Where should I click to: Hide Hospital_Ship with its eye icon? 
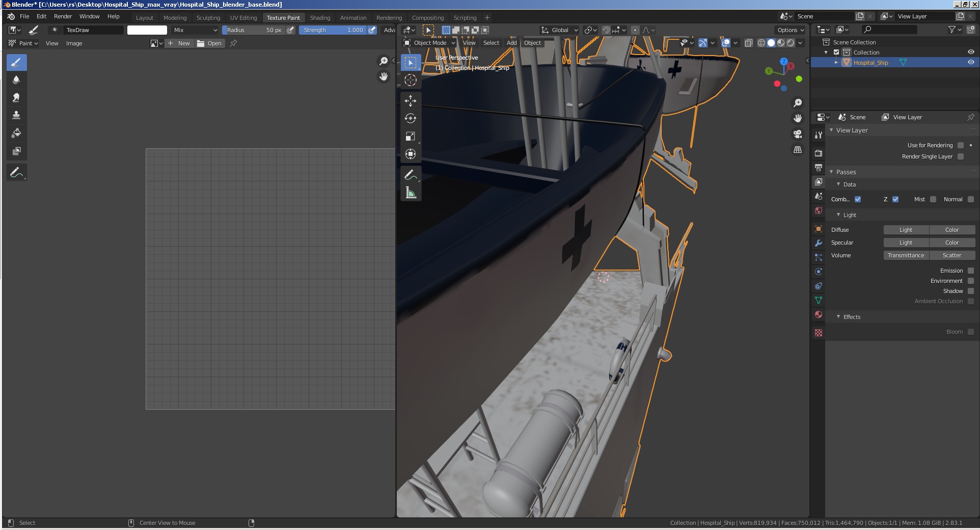(x=971, y=62)
